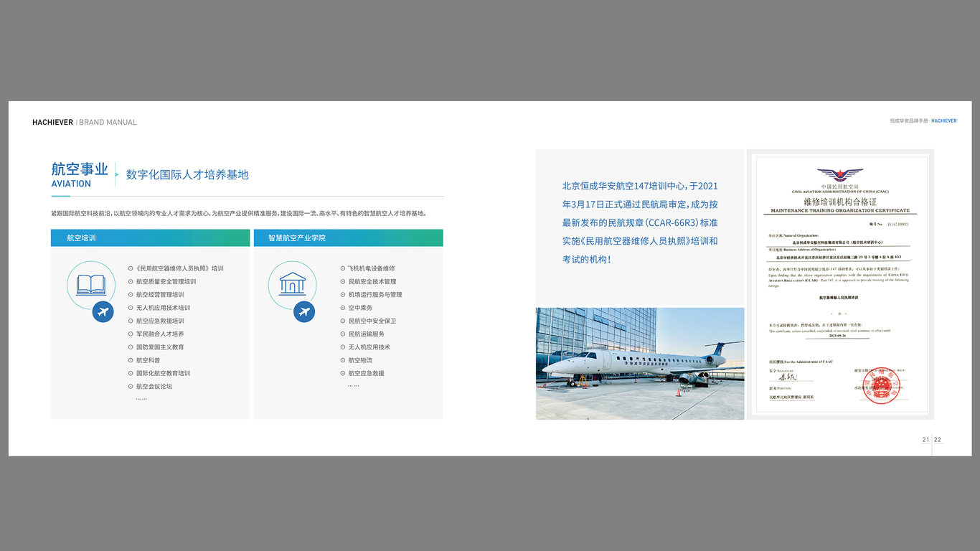Click the HACHIEVER logo text at top left
The height and width of the screenshot is (551, 980).
pyautogui.click(x=52, y=123)
